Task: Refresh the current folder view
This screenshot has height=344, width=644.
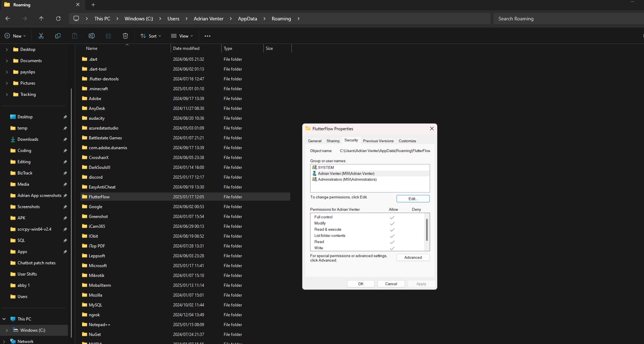Action: (58, 19)
